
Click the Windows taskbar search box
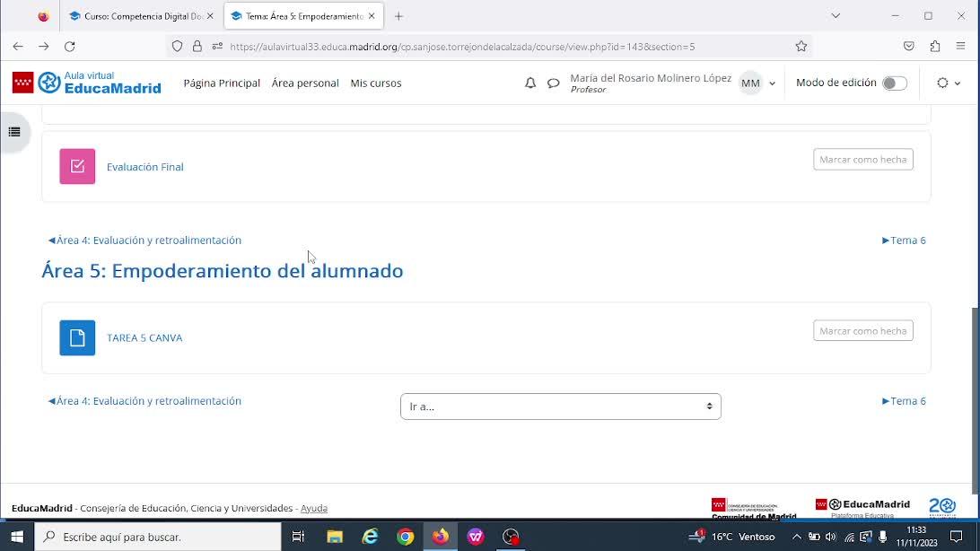point(158,537)
